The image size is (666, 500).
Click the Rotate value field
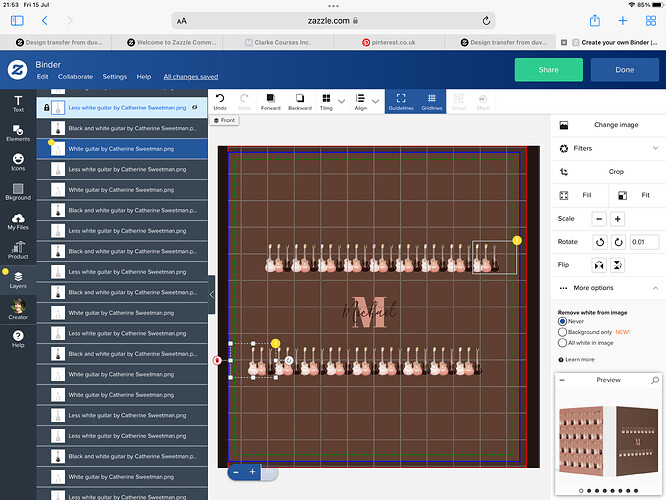[x=644, y=242]
